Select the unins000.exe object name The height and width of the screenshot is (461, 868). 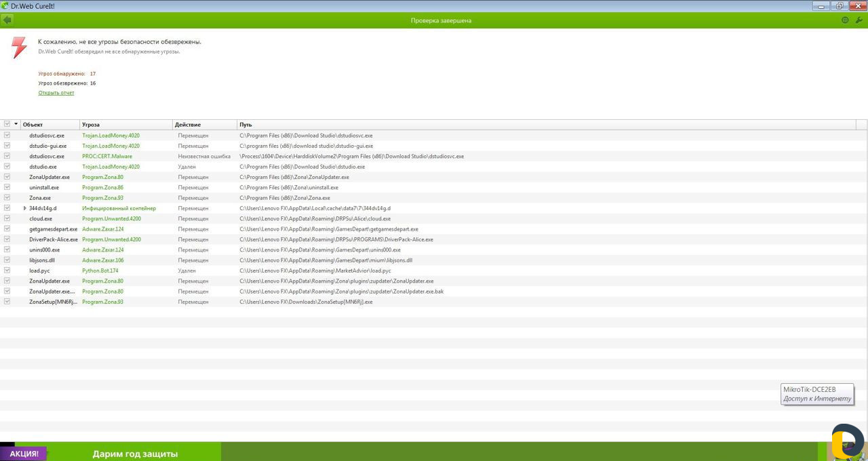tap(45, 249)
